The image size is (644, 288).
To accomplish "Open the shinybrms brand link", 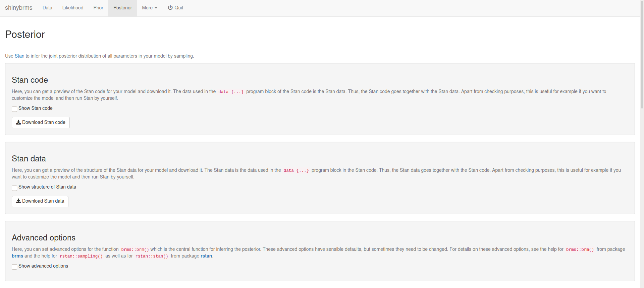I will [x=19, y=8].
